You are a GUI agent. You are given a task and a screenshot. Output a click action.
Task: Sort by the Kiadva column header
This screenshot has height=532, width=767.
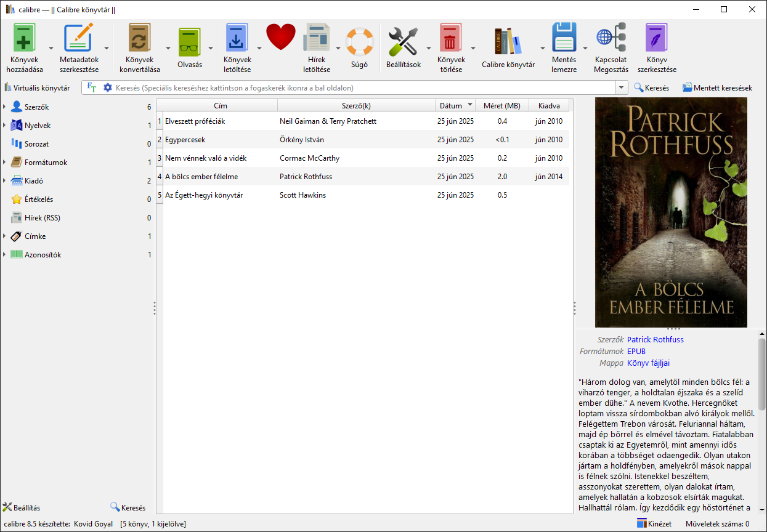tap(549, 105)
